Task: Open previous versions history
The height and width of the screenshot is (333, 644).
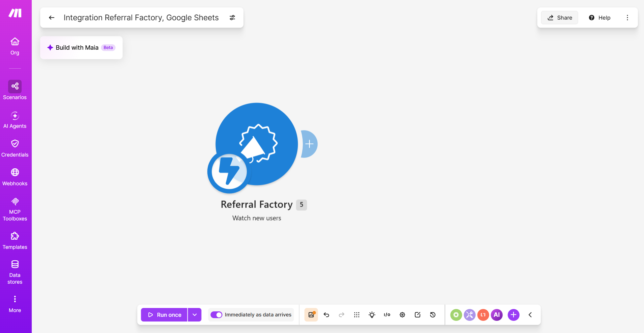Action: point(433,315)
